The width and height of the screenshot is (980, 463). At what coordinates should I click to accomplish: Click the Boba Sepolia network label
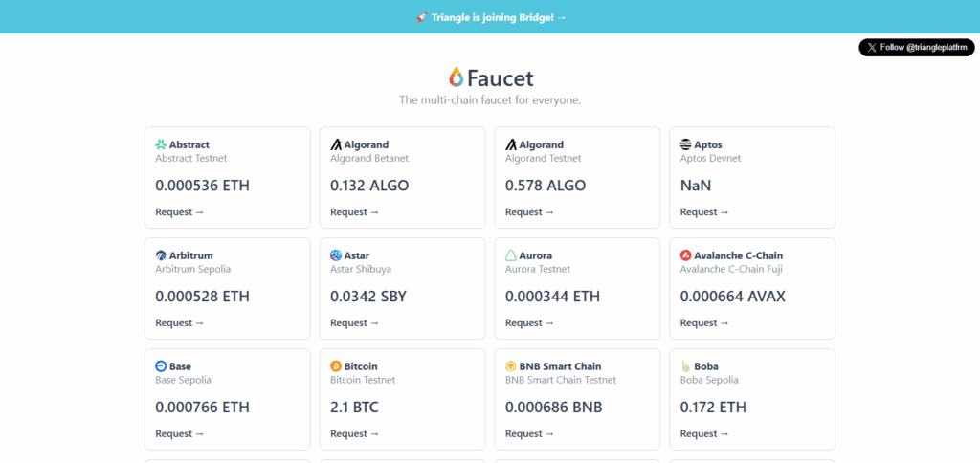709,379
